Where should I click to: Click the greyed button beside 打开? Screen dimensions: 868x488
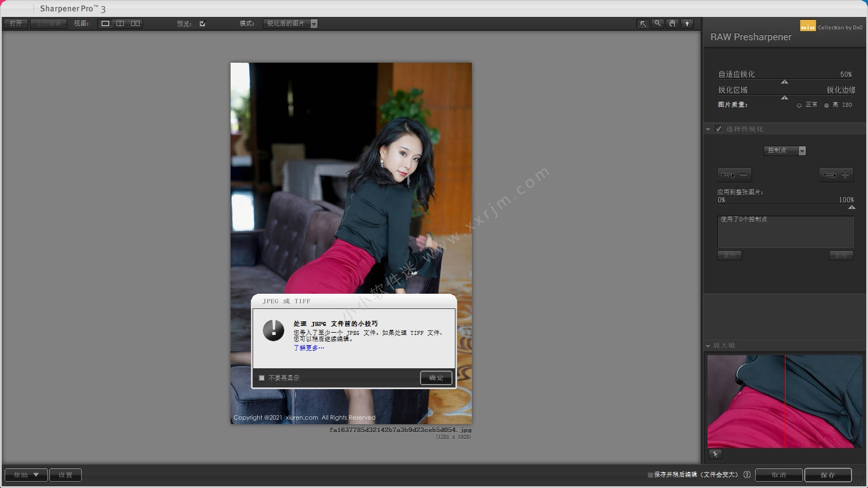point(49,24)
